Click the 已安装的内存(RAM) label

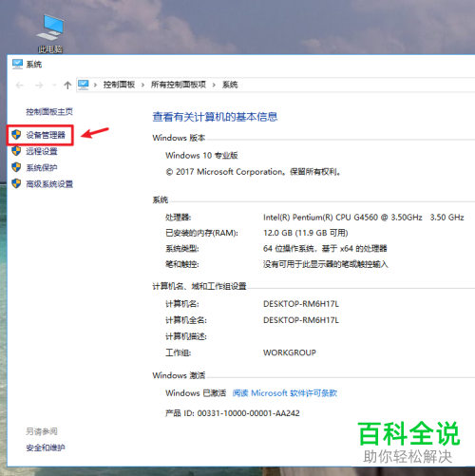[x=201, y=233]
